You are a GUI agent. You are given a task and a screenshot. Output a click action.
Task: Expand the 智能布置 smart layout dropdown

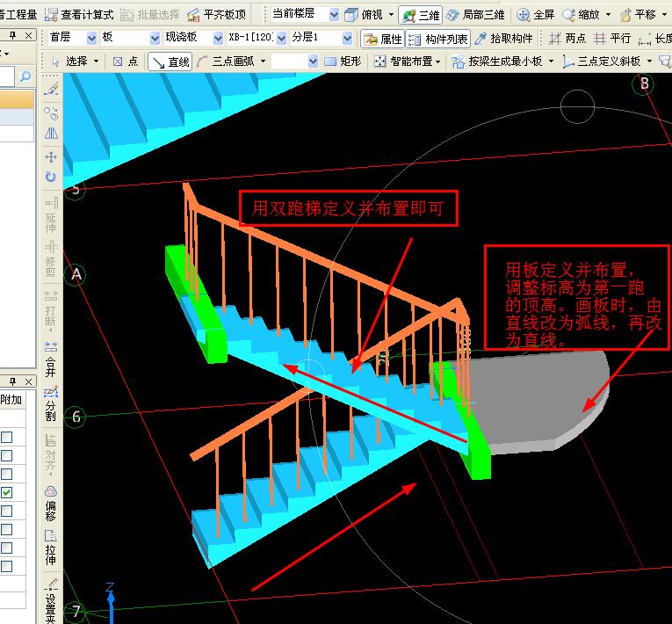point(437,62)
